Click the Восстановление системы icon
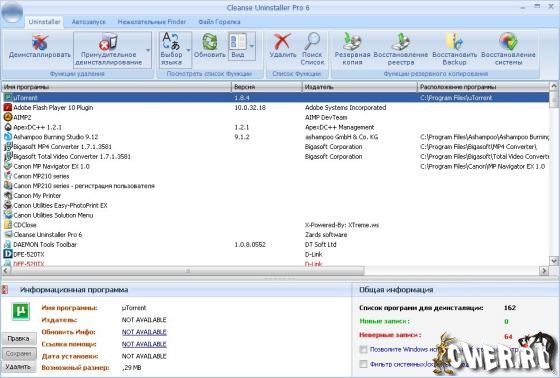The width and height of the screenshot is (560, 378). click(x=508, y=42)
